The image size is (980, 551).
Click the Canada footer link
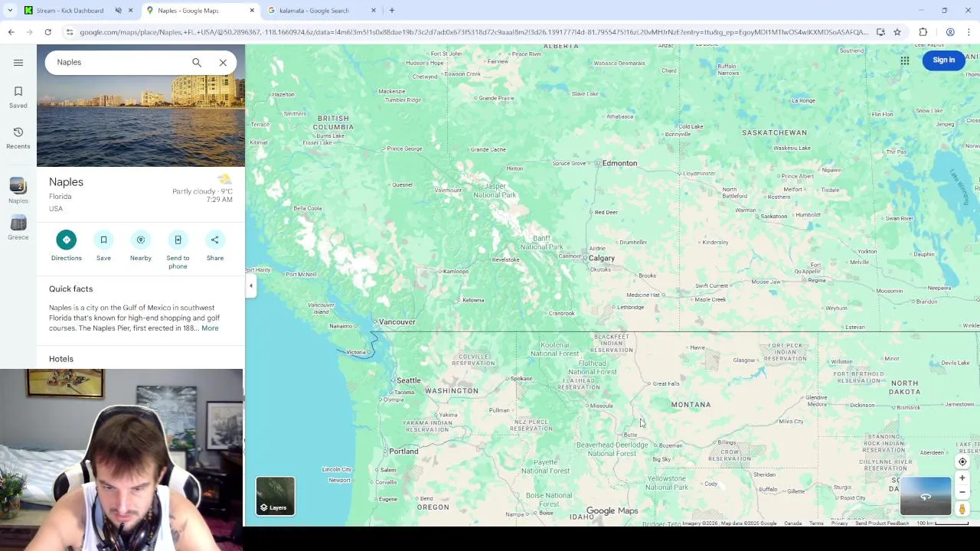coord(792,523)
